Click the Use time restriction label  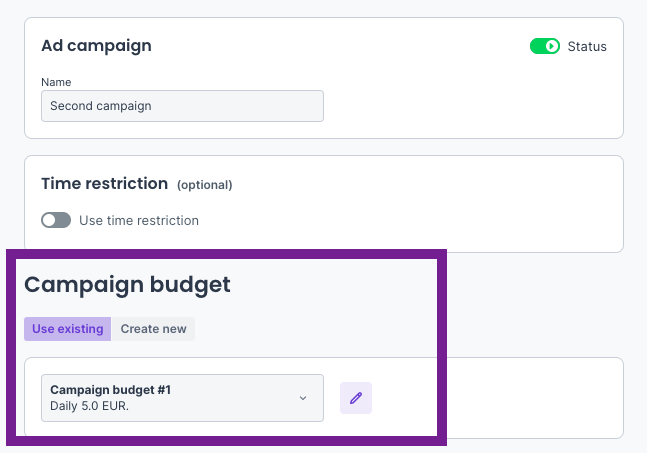(x=139, y=220)
